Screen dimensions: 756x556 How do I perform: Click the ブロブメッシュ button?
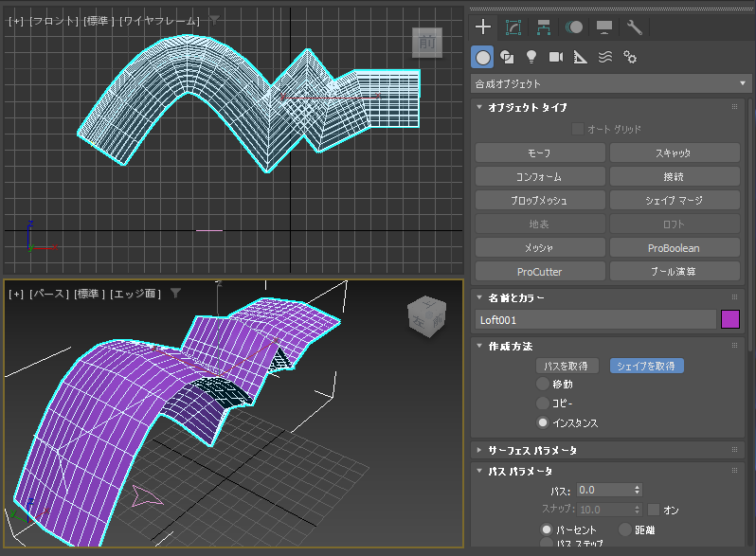point(540,200)
